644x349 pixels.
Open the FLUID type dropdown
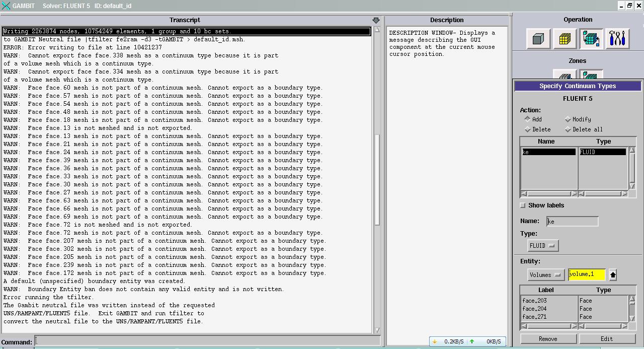pyautogui.click(x=542, y=246)
